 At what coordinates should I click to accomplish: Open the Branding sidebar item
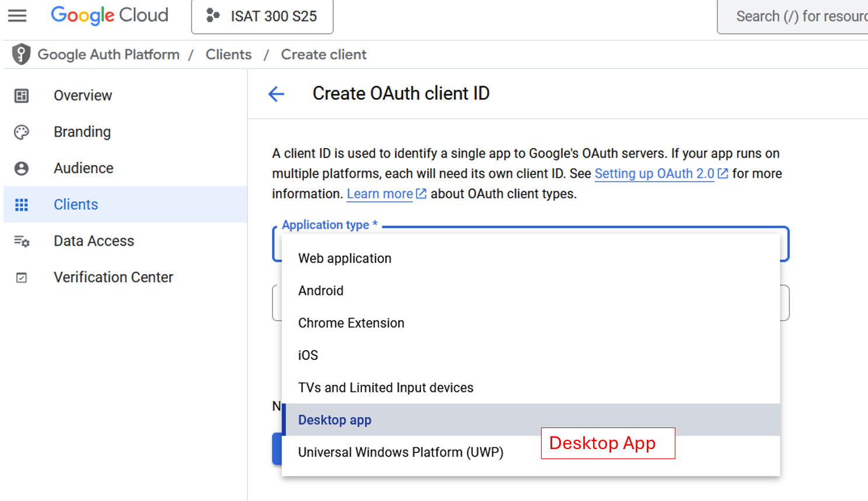(125, 132)
